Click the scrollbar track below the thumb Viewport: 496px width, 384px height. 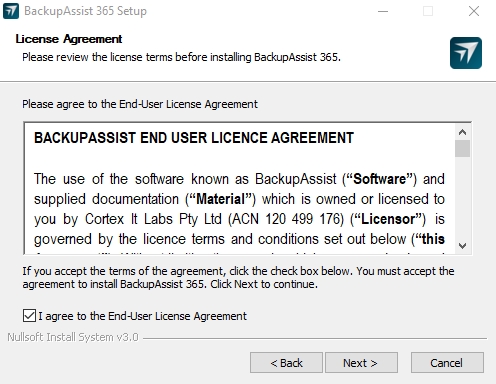click(462, 197)
